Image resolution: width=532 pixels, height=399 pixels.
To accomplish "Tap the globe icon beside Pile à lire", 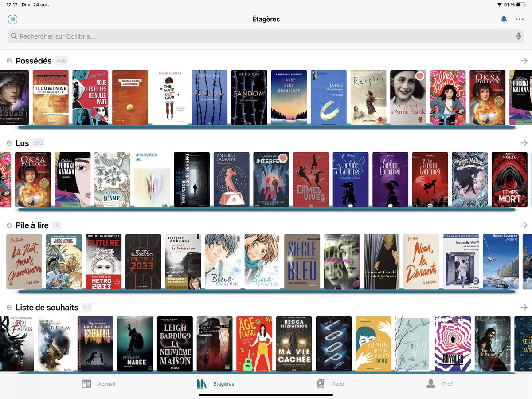I will click(x=9, y=225).
